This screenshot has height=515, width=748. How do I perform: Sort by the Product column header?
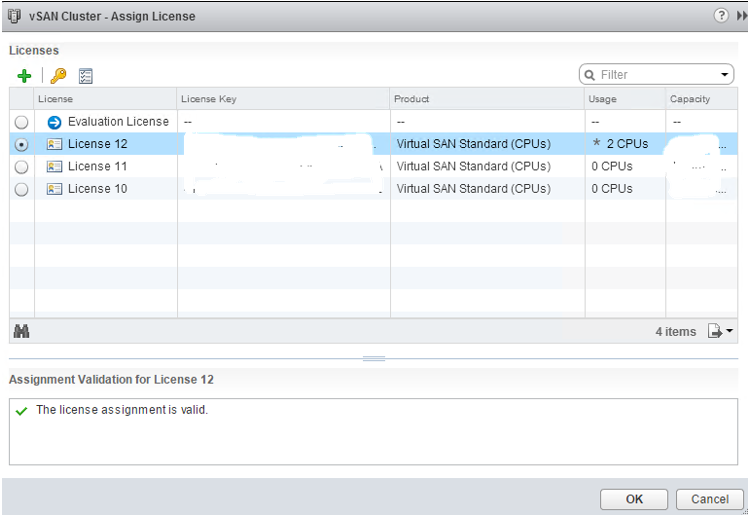[x=487, y=99]
